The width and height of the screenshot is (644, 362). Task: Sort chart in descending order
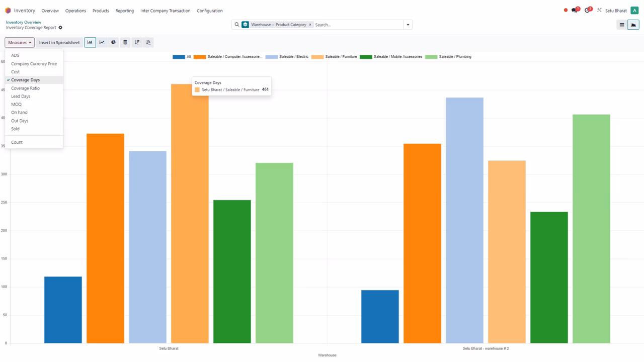[x=137, y=43]
